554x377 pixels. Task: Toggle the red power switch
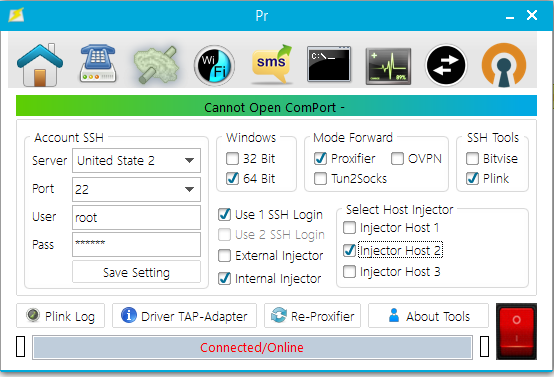point(516,331)
